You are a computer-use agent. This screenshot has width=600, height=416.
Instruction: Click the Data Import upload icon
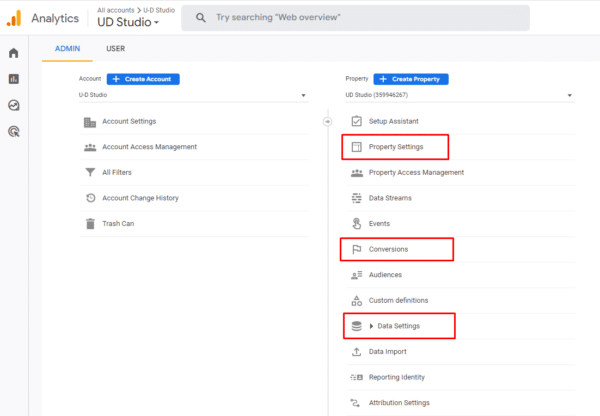tap(357, 352)
